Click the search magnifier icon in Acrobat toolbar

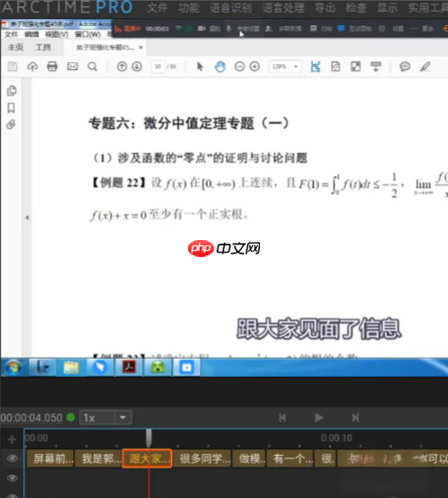coord(93,67)
